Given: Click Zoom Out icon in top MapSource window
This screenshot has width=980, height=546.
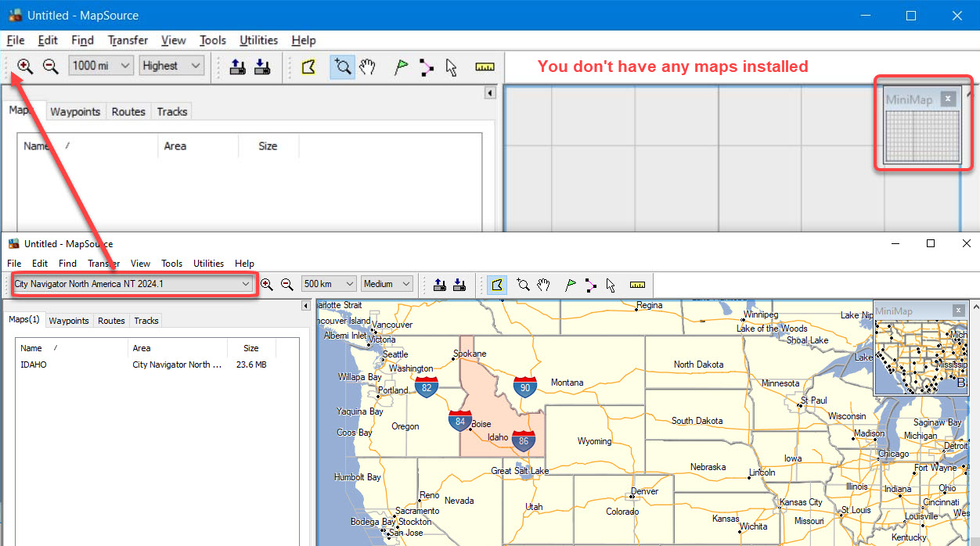Looking at the screenshot, I should coord(50,66).
